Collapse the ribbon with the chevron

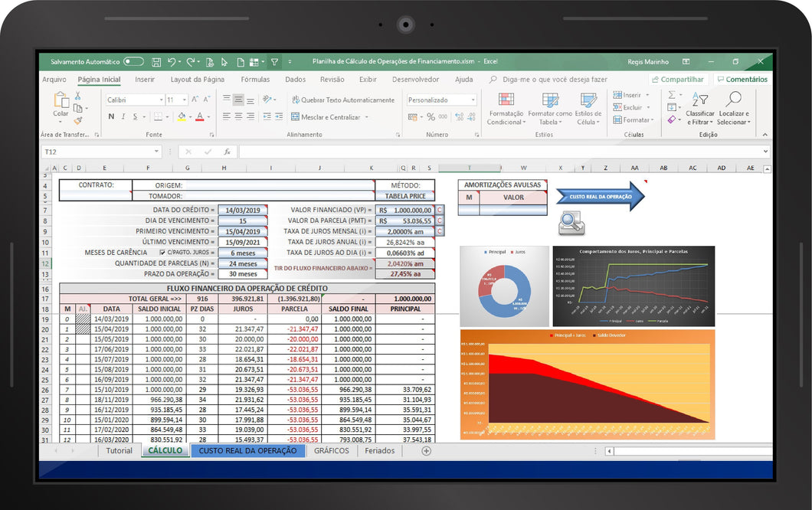[x=765, y=135]
